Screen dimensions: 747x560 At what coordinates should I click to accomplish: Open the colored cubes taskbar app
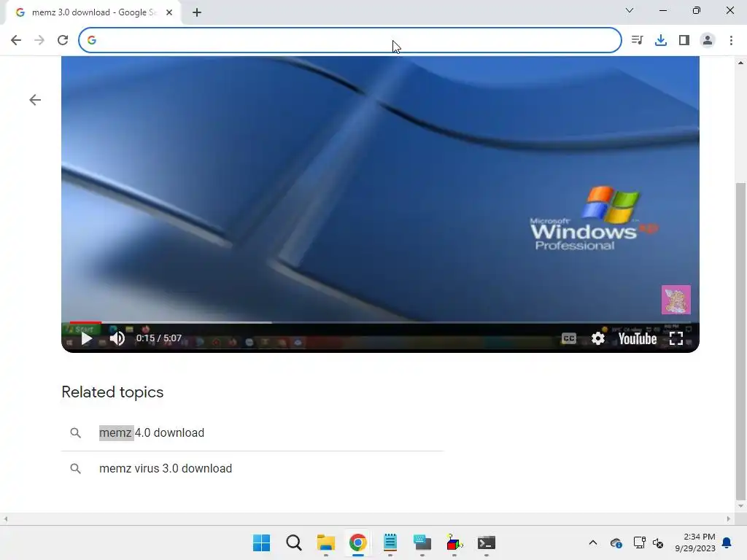tap(454, 542)
